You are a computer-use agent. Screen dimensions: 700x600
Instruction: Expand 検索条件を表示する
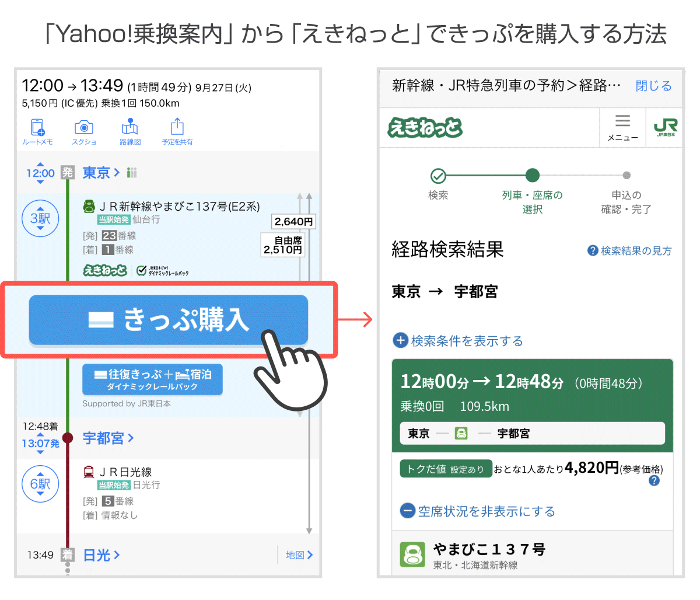click(x=458, y=341)
